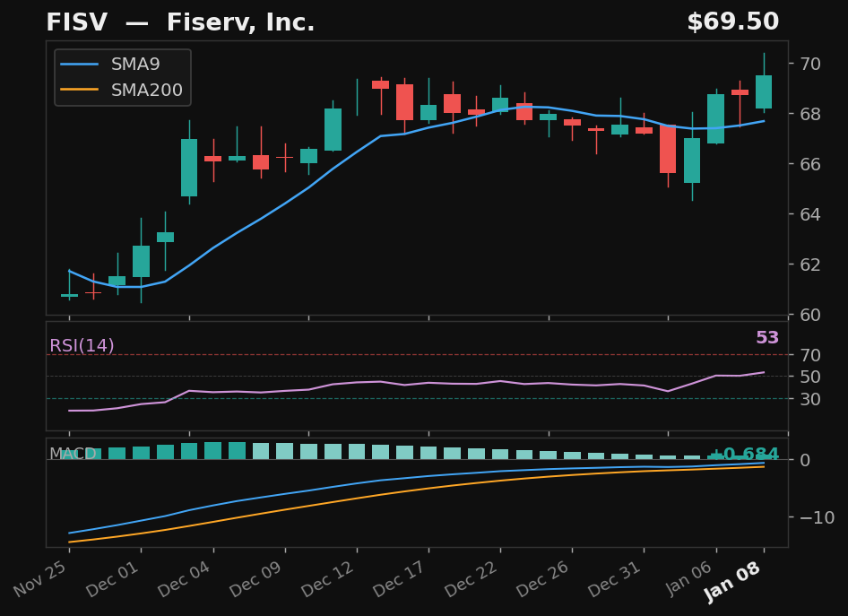Click the RSI axis label 50
The width and height of the screenshot is (848, 616).
pos(810,377)
